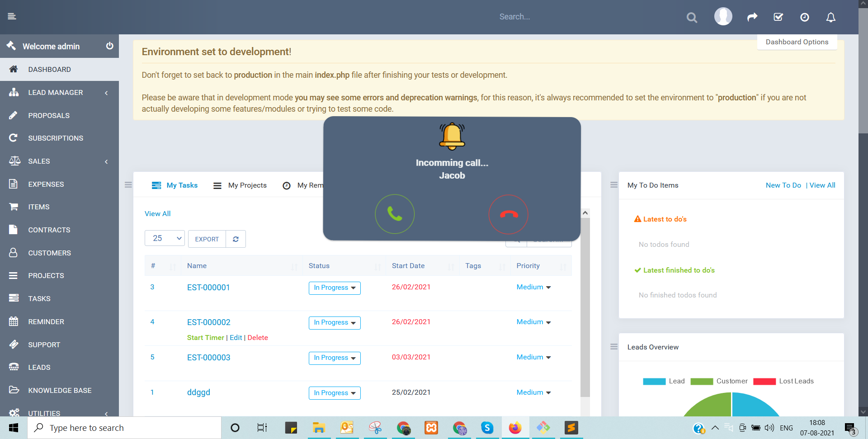
Task: Click the green Customer legend swatch in Leads Overview
Action: pos(702,381)
